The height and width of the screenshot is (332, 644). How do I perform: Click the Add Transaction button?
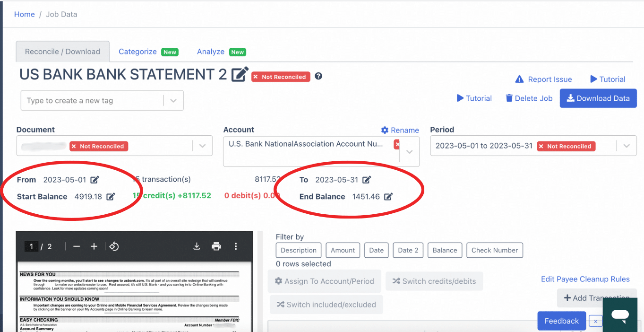point(597,298)
